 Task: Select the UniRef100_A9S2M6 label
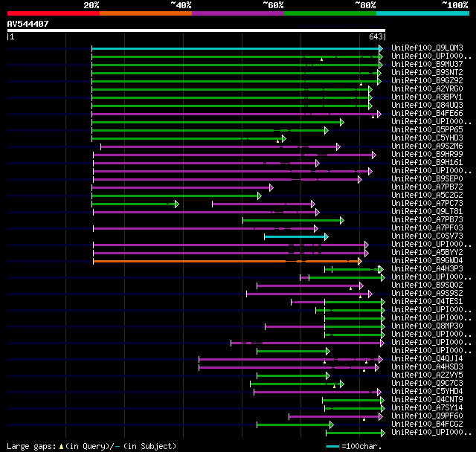427,146
